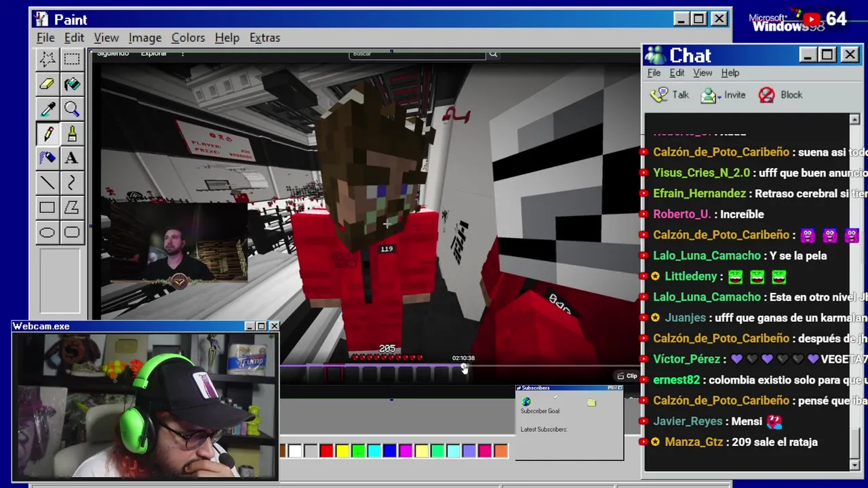Close the Webcam.exe window
This screenshot has width=868, height=488.
(x=274, y=327)
